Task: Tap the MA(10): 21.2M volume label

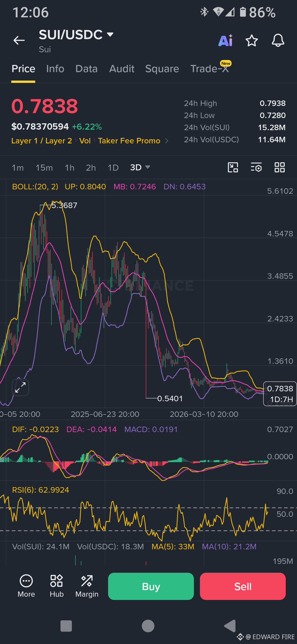Action: click(229, 547)
